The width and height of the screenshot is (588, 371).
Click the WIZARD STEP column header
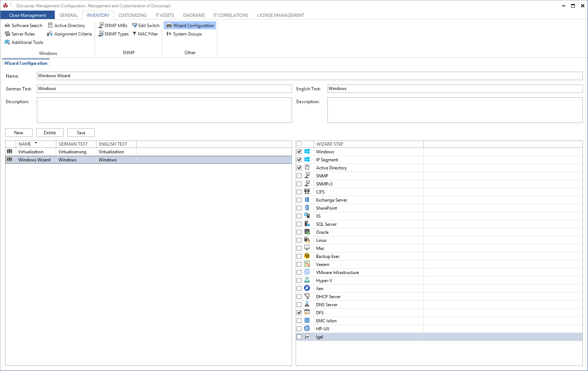coord(368,144)
